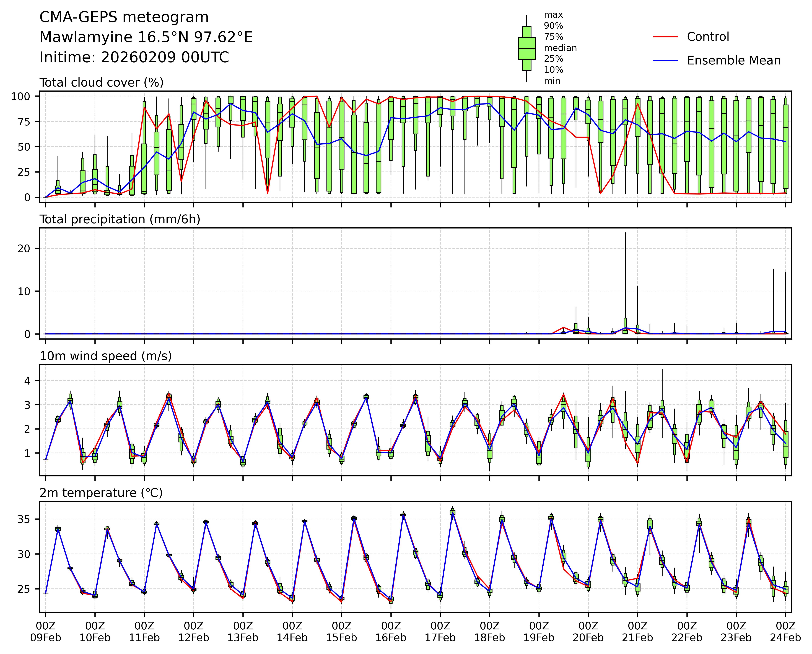The height and width of the screenshot is (654, 812).
Task: Click the 00Z 15Feb axis label
Action: tap(341, 632)
